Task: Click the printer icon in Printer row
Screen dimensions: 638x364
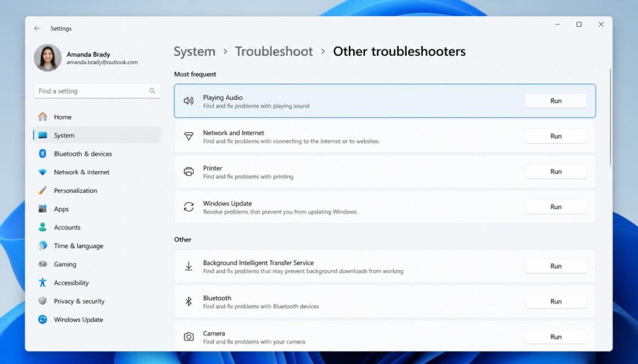Action: pyautogui.click(x=188, y=172)
